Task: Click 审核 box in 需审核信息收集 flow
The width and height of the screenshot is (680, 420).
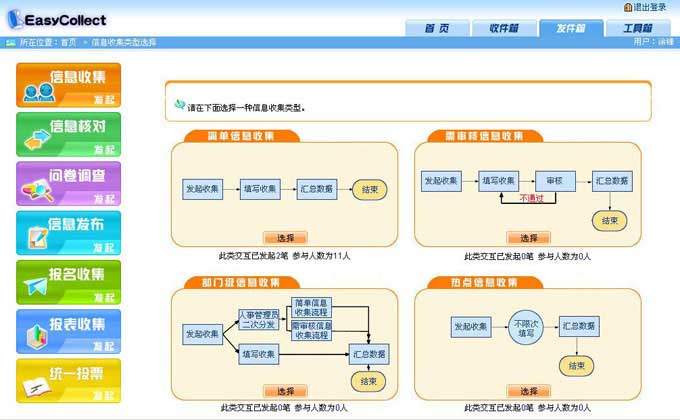Action: (x=556, y=181)
